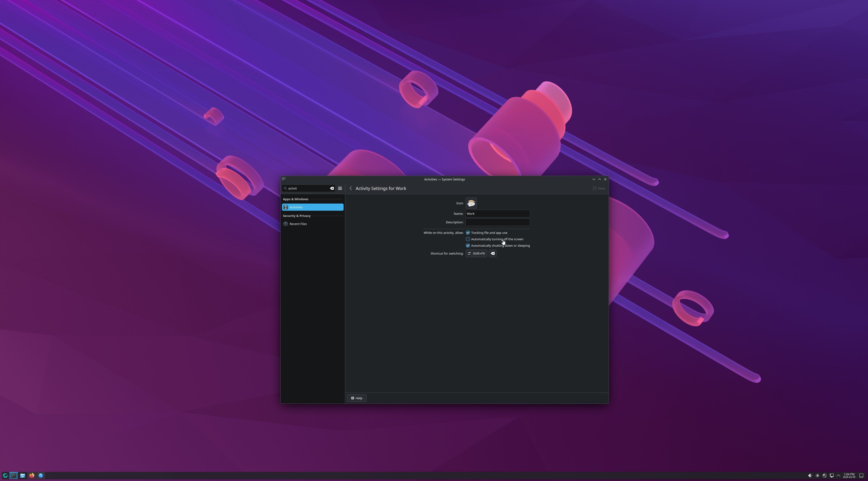The width and height of the screenshot is (868, 481).
Task: Launch Firefox from the taskbar
Action: [x=32, y=476]
